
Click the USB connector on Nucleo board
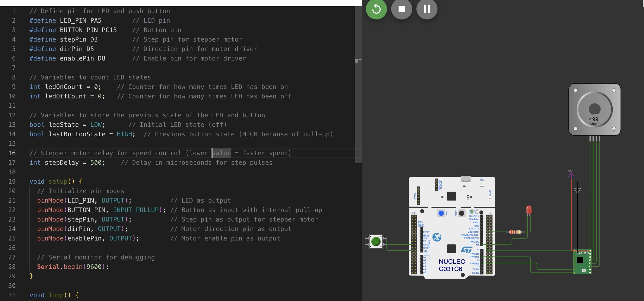click(x=466, y=179)
